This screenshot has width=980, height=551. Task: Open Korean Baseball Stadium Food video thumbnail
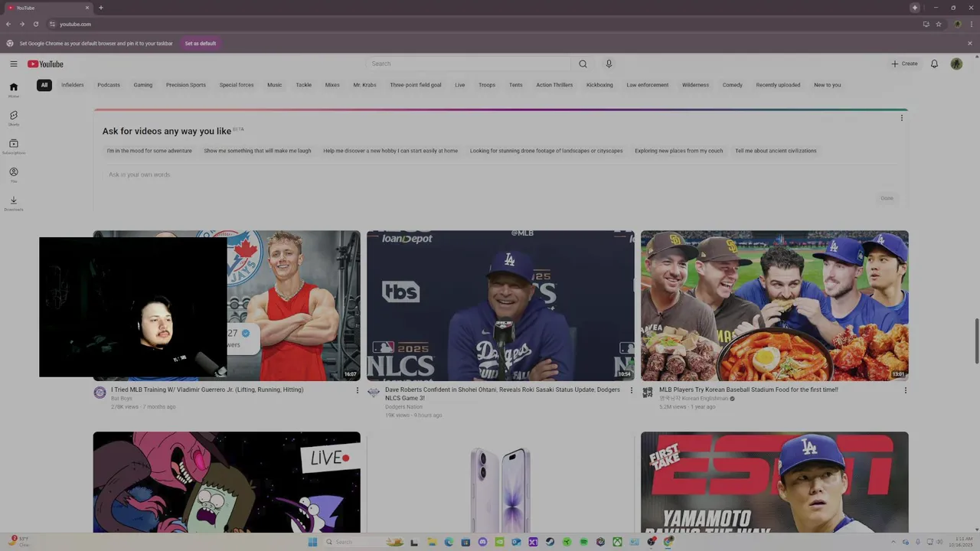click(x=775, y=305)
